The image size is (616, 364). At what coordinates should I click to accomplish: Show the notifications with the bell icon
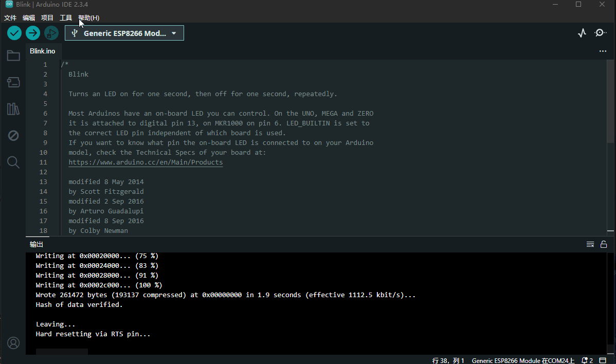click(585, 360)
